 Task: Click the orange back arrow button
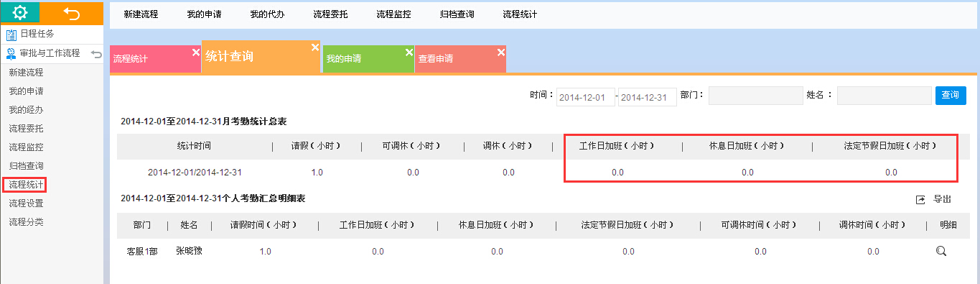point(72,12)
